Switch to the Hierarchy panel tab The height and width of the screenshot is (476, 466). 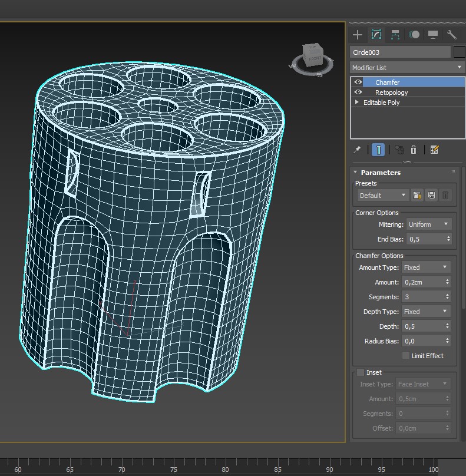coord(395,35)
